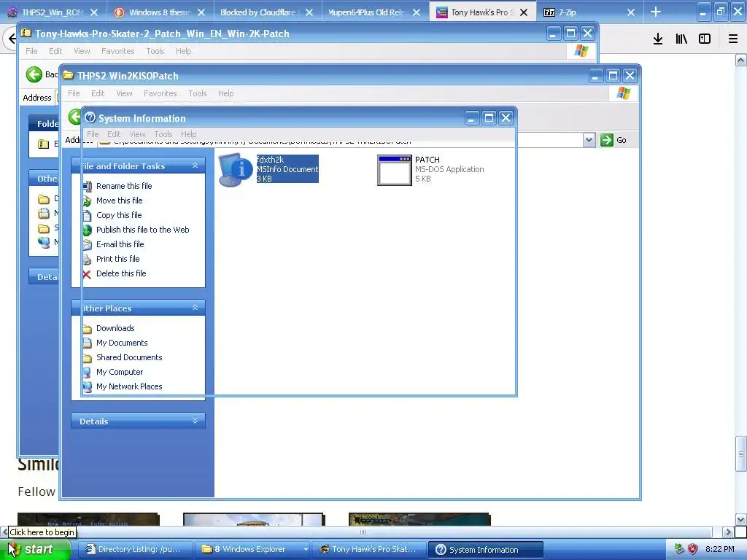Expand the Details panel
747x560 pixels.
click(x=195, y=421)
